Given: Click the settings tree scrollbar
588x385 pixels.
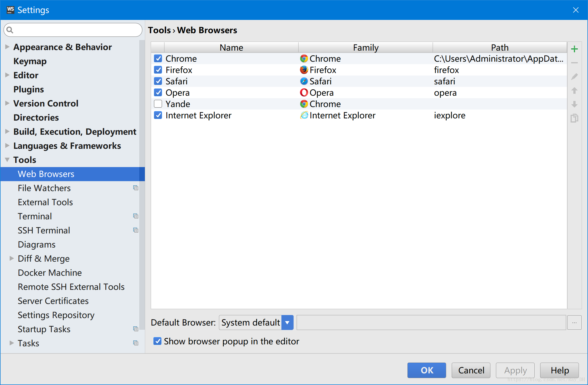Looking at the screenshot, I should (142, 185).
